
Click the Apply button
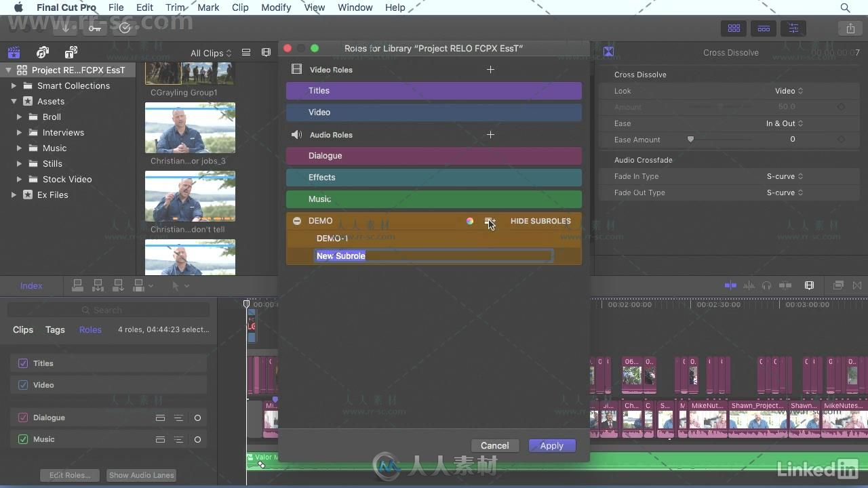click(552, 445)
